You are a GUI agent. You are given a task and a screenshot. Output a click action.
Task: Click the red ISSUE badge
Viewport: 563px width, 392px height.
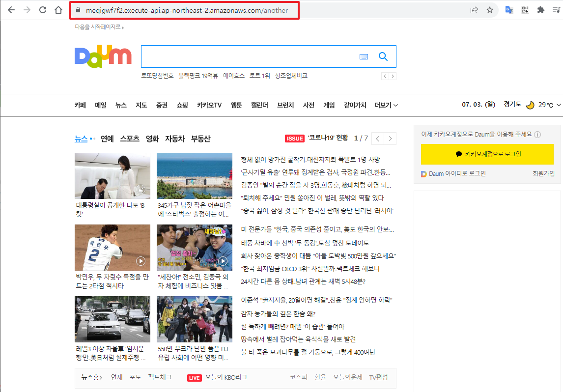pos(295,139)
